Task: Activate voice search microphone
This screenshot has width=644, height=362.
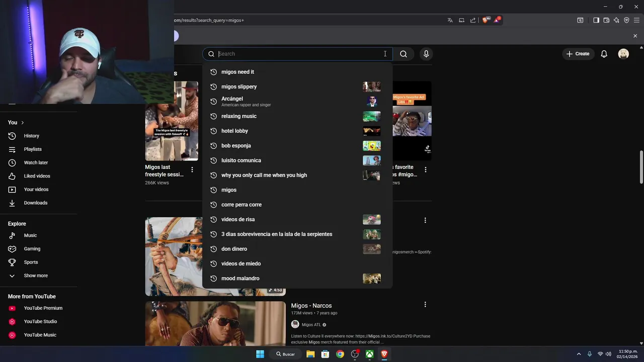Action: pyautogui.click(x=426, y=54)
